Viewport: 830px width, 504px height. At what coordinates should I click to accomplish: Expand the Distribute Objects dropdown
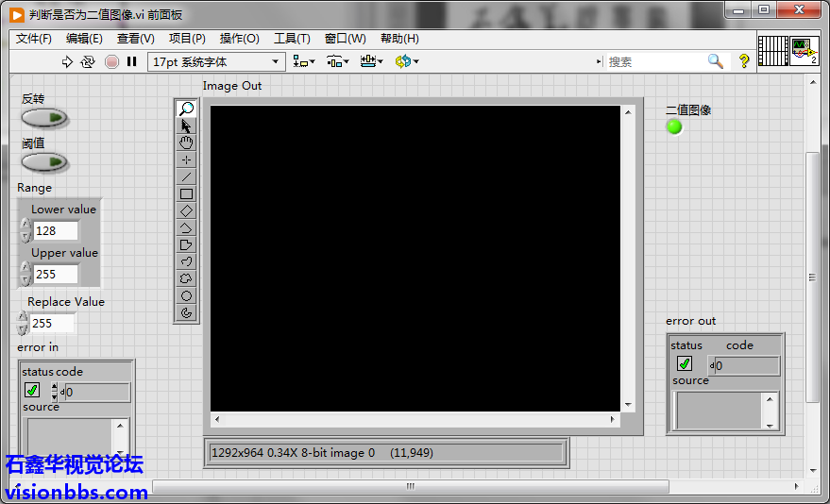point(338,61)
